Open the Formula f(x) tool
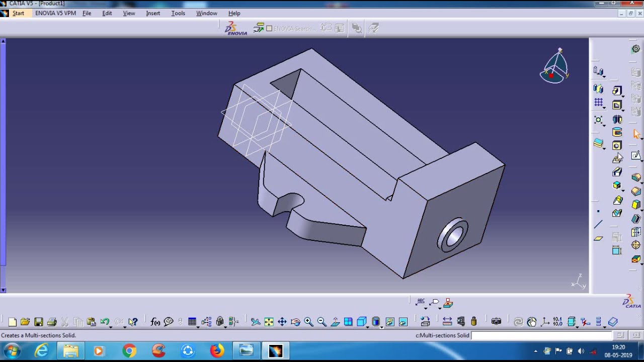The height and width of the screenshot is (362, 644). [155, 322]
